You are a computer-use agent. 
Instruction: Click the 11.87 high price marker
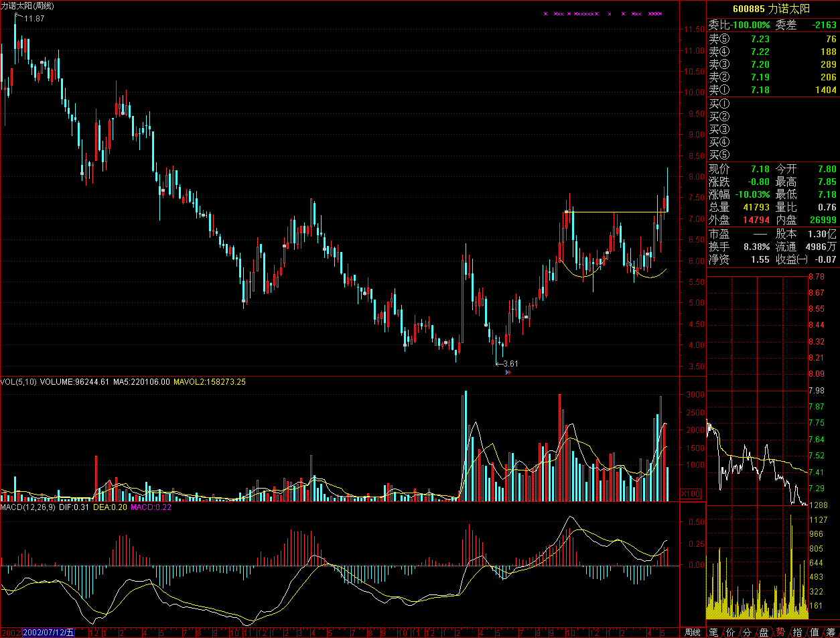34,18
